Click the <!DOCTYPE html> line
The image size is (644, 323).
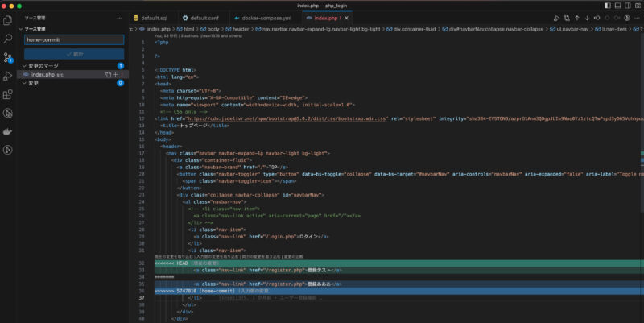(175, 70)
